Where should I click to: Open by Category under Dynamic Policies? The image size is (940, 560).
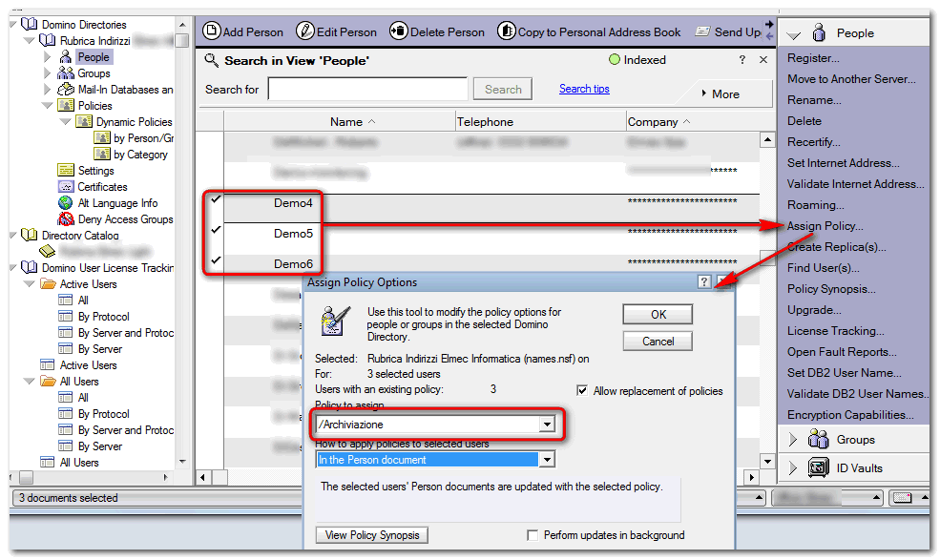[x=140, y=155]
